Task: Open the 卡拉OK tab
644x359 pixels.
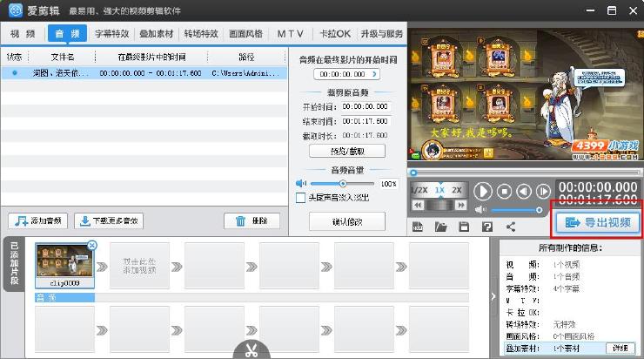Action: tap(335, 34)
